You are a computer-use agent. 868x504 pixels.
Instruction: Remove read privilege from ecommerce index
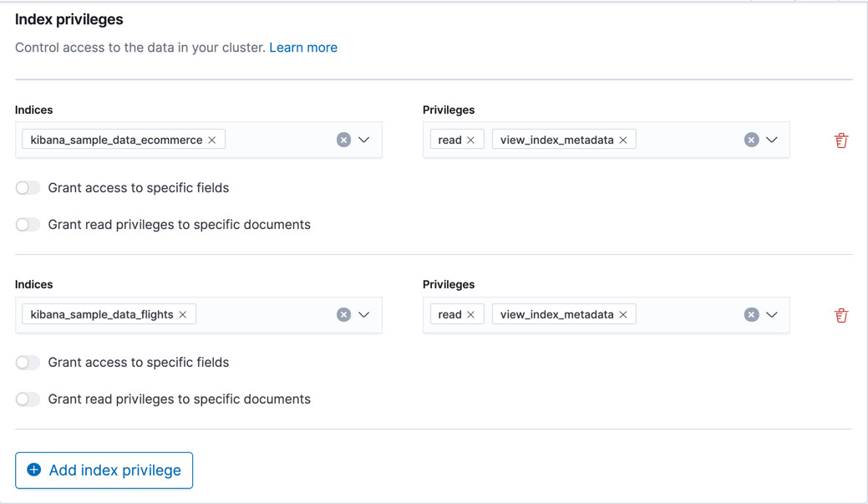(x=471, y=140)
